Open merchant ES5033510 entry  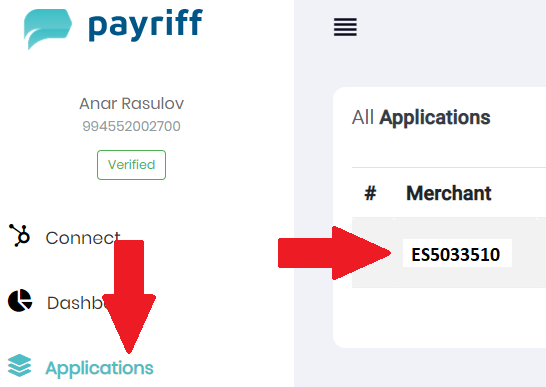click(456, 254)
